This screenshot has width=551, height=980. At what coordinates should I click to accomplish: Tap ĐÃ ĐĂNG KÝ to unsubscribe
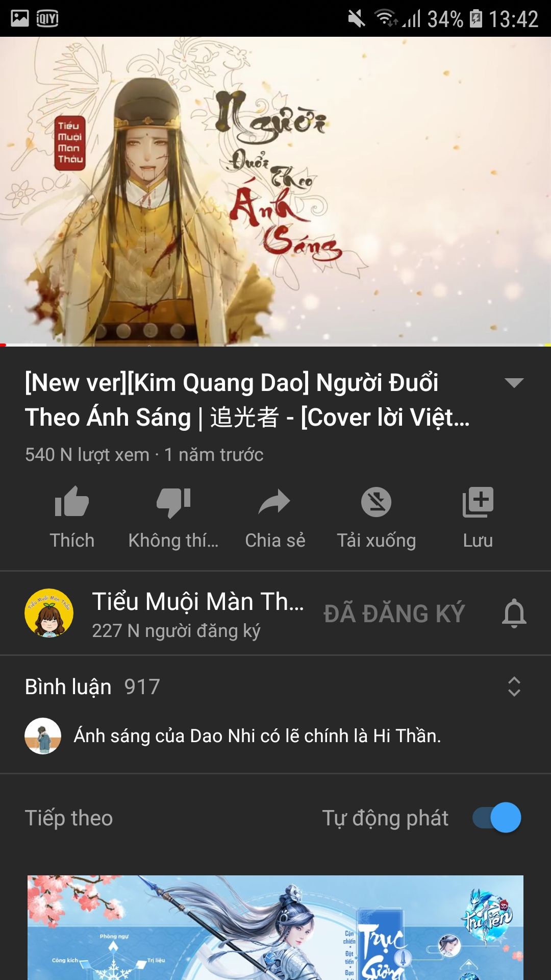(394, 614)
